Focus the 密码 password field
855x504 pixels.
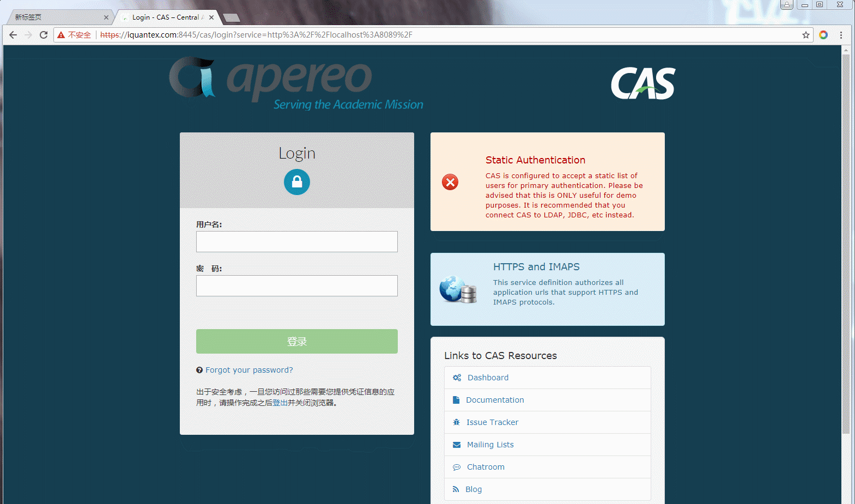tap(296, 286)
